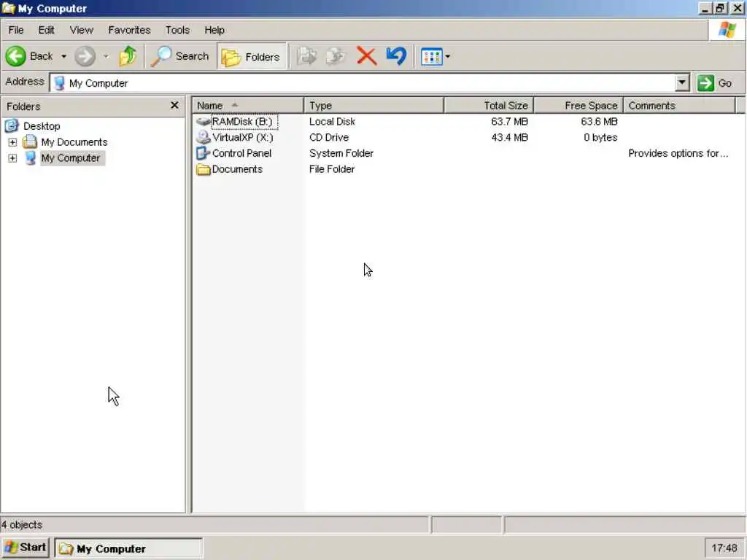Screen dimensions: 747x560
Task: Click the Documents folder icon
Action: (204, 169)
